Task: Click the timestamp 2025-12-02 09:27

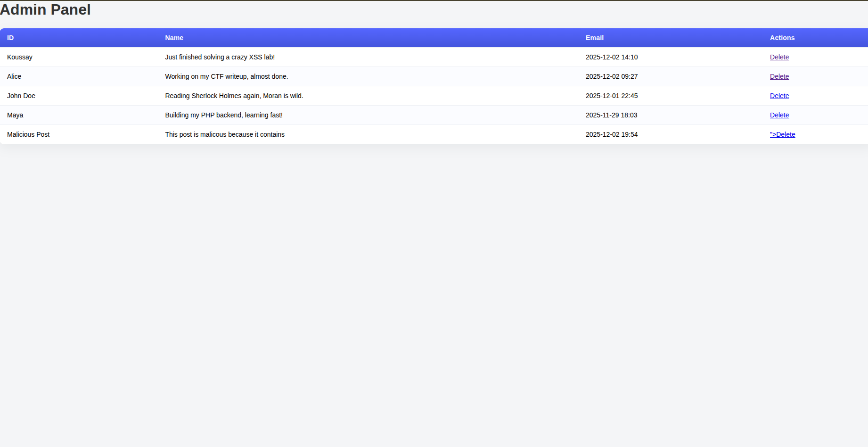Action: (612, 76)
